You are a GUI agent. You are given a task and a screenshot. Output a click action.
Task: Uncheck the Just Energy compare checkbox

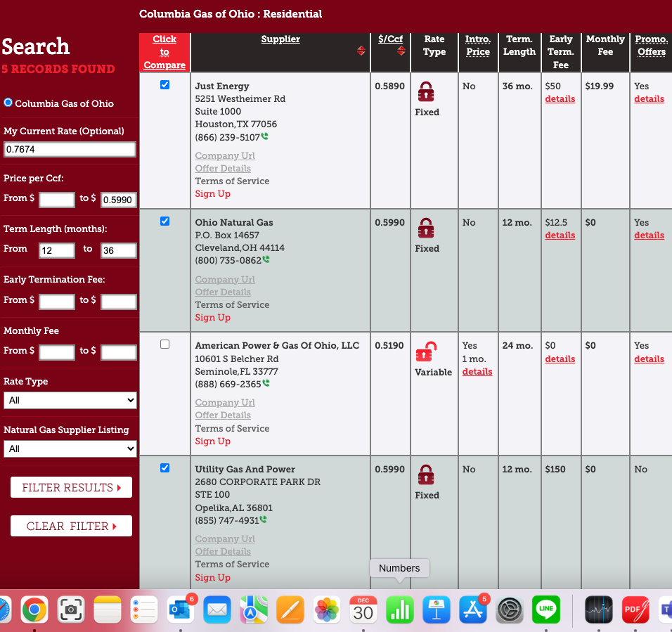(164, 85)
